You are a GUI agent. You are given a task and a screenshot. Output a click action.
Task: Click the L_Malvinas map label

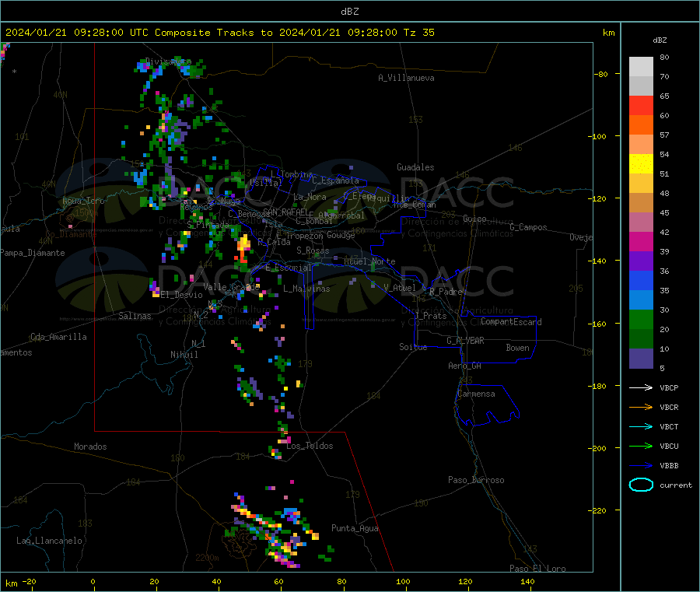[x=306, y=289]
